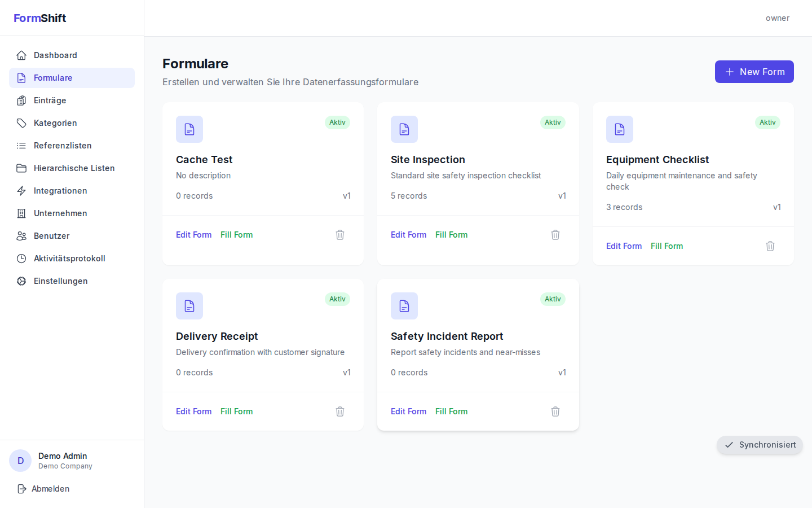Click the trash icon on Equipment Checklist card
Image resolution: width=812 pixels, height=508 pixels.
point(770,246)
